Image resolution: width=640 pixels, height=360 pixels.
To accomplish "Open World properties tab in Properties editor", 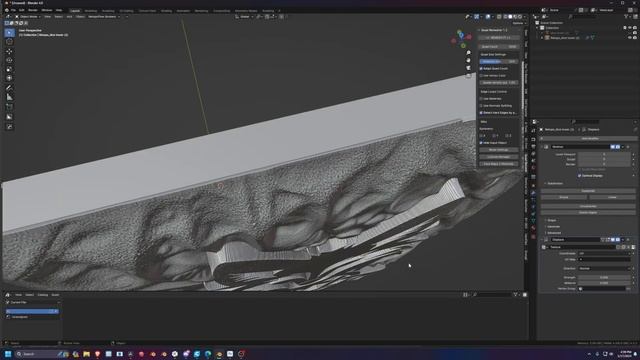I will click(x=533, y=167).
